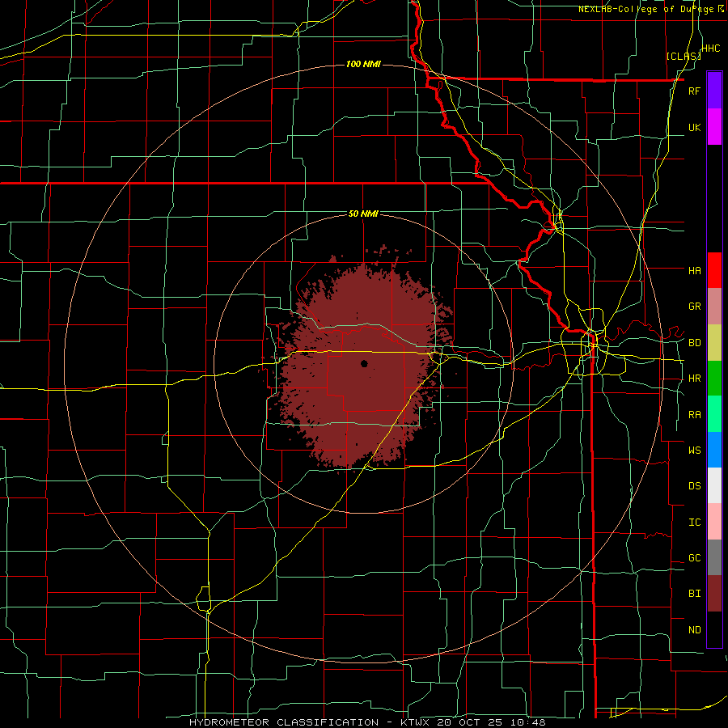This screenshot has width=728, height=728.
Task: Click the "50 NMI" range ring label
Action: click(x=363, y=214)
